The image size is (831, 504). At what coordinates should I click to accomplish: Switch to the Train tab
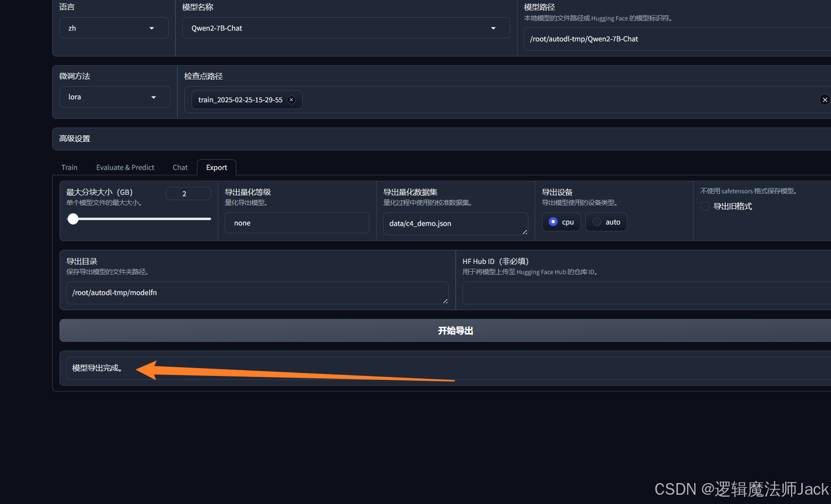[x=69, y=168]
